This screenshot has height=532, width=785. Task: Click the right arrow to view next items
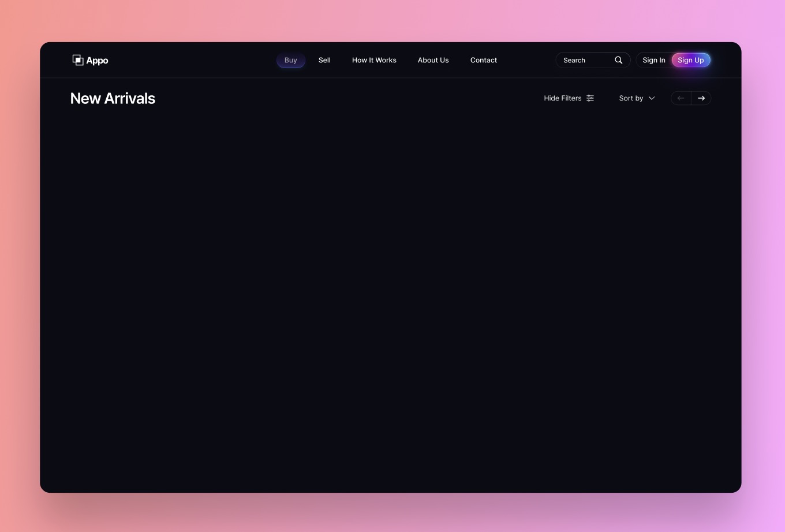pyautogui.click(x=701, y=98)
